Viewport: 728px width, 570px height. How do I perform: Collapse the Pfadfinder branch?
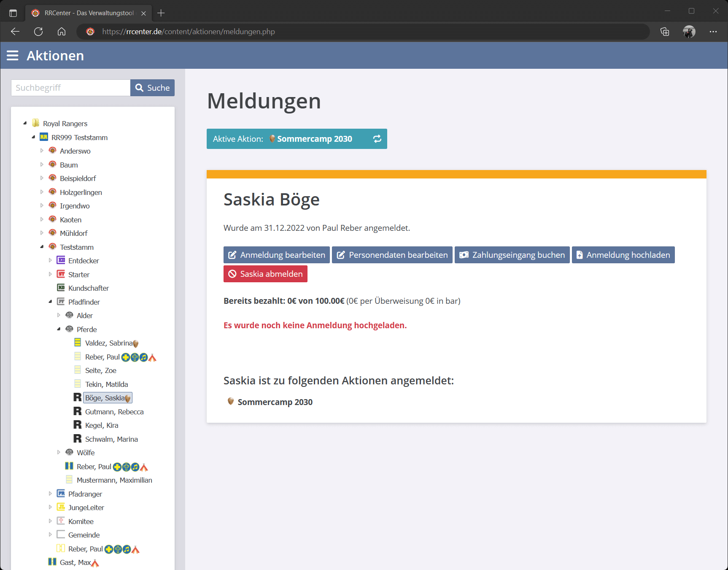pos(50,301)
